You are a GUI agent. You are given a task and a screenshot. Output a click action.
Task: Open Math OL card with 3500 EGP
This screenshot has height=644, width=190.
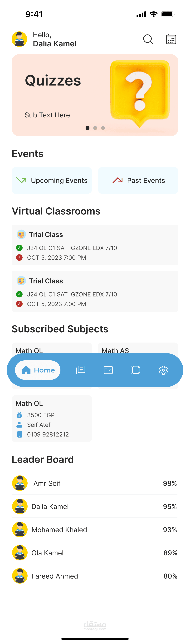click(52, 419)
